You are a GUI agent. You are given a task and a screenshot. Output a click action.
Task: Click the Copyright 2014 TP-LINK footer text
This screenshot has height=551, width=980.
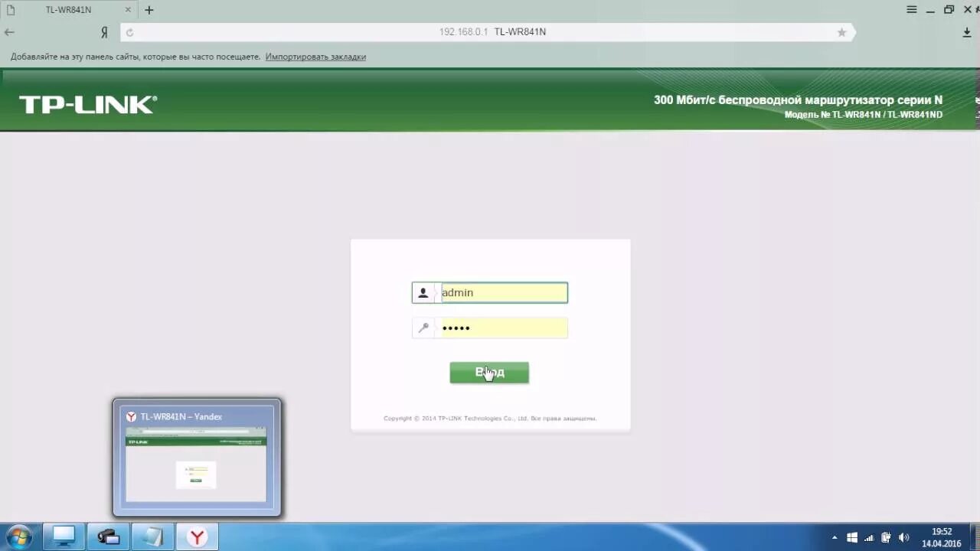pyautogui.click(x=490, y=419)
